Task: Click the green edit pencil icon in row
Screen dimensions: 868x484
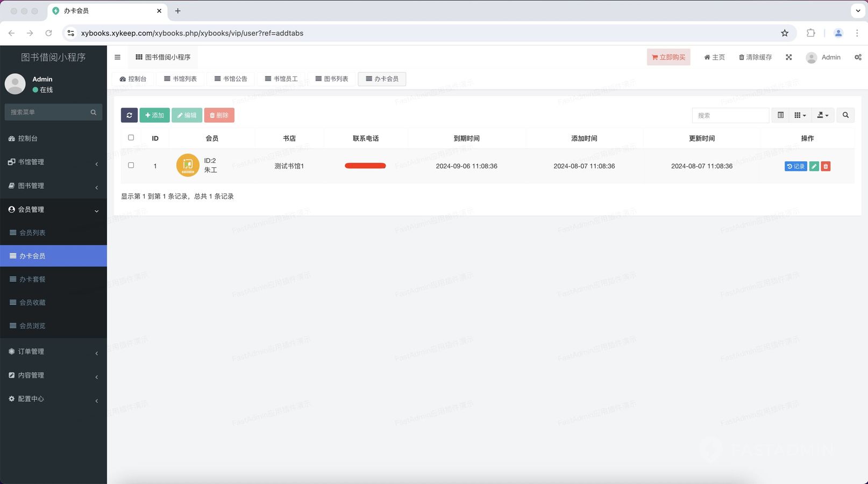Action: pyautogui.click(x=814, y=167)
